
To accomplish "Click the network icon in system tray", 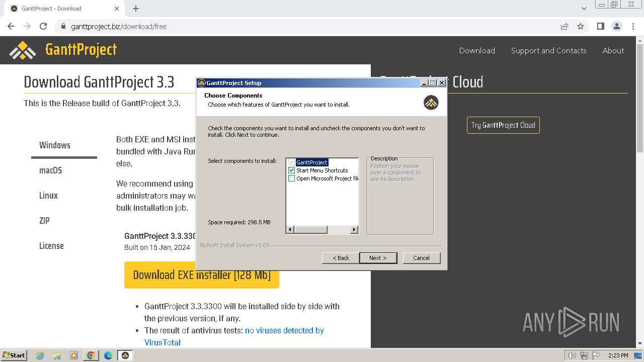I will (x=584, y=355).
